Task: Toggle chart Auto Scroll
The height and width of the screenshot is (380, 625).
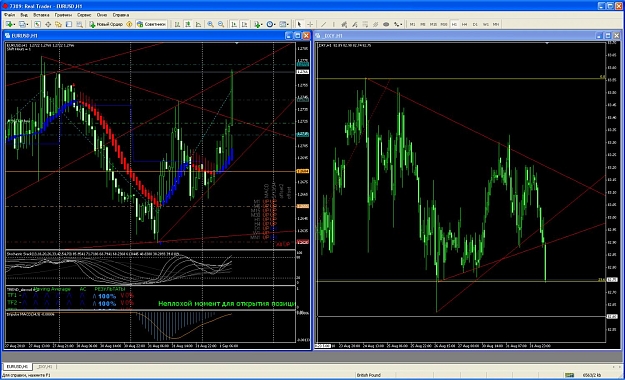Action: pos(234,24)
